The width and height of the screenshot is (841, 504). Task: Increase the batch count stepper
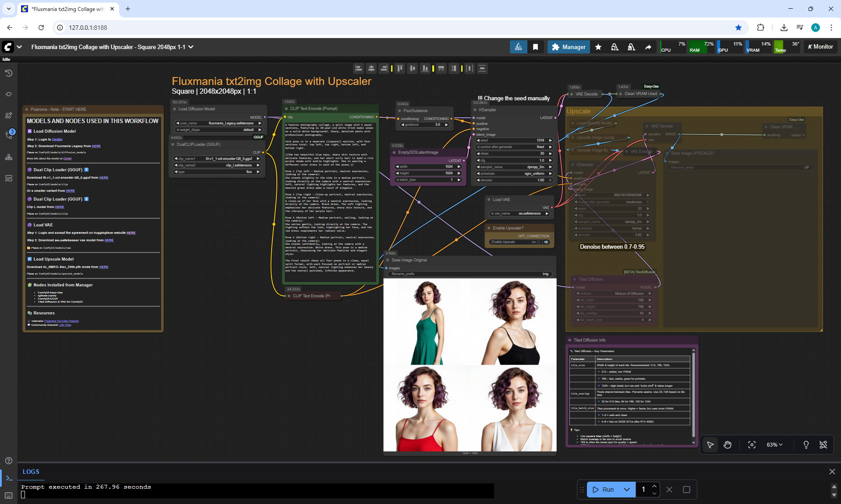[654, 486]
